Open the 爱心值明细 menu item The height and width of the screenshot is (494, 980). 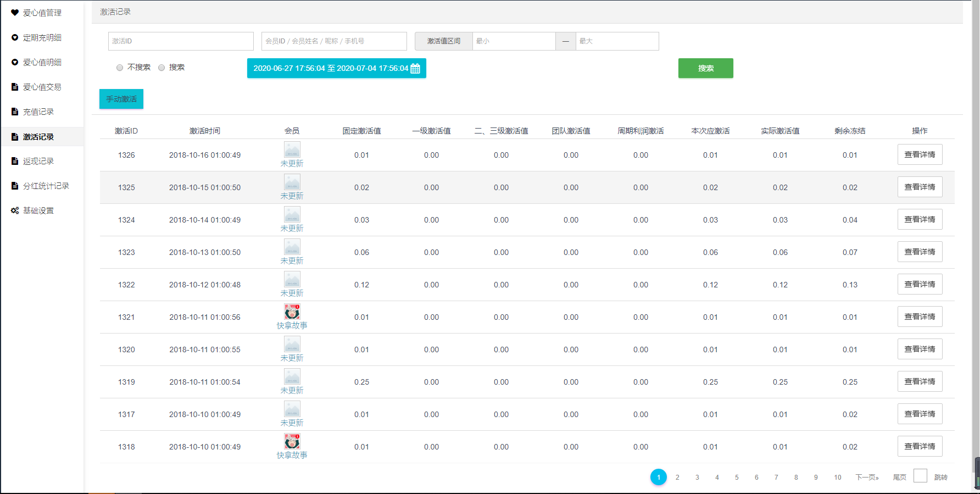(42, 62)
